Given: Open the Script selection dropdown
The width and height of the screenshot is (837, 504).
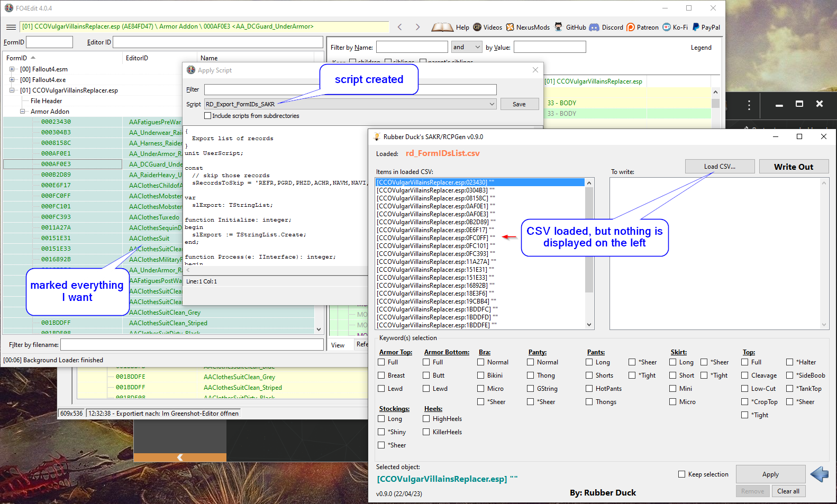Looking at the screenshot, I should coord(492,104).
